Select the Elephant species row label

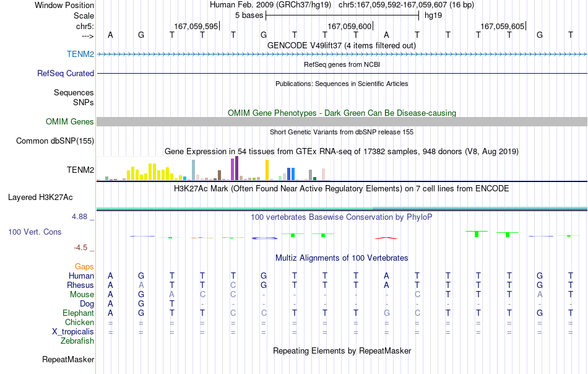tap(78, 313)
